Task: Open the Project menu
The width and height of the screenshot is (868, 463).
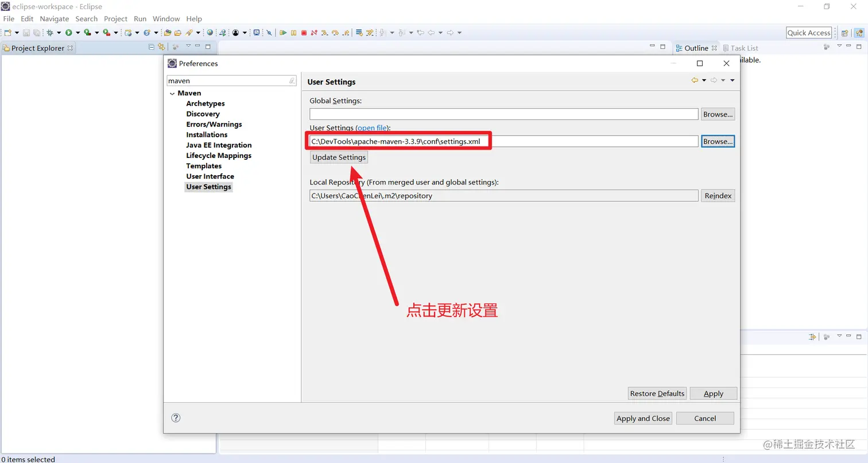Action: coord(115,19)
